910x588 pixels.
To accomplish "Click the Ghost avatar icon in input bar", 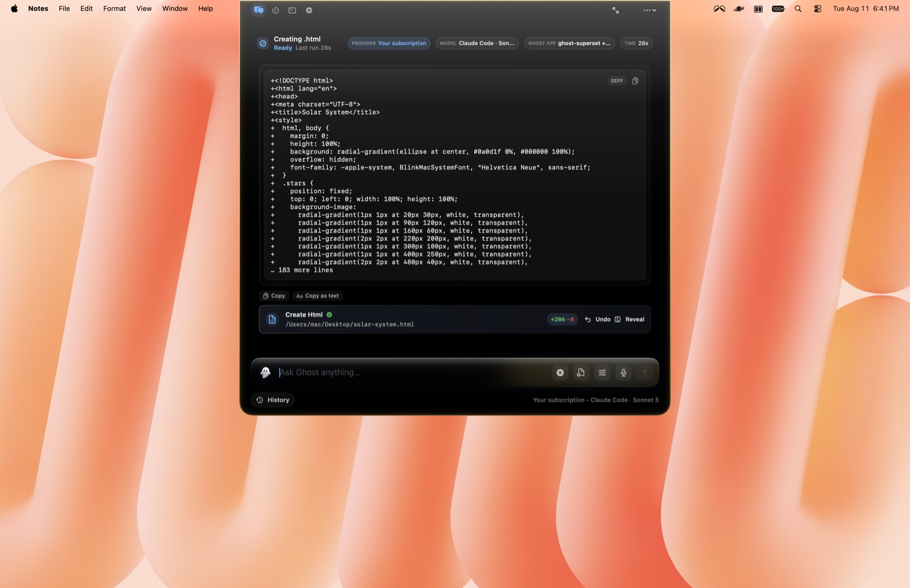I will point(265,372).
